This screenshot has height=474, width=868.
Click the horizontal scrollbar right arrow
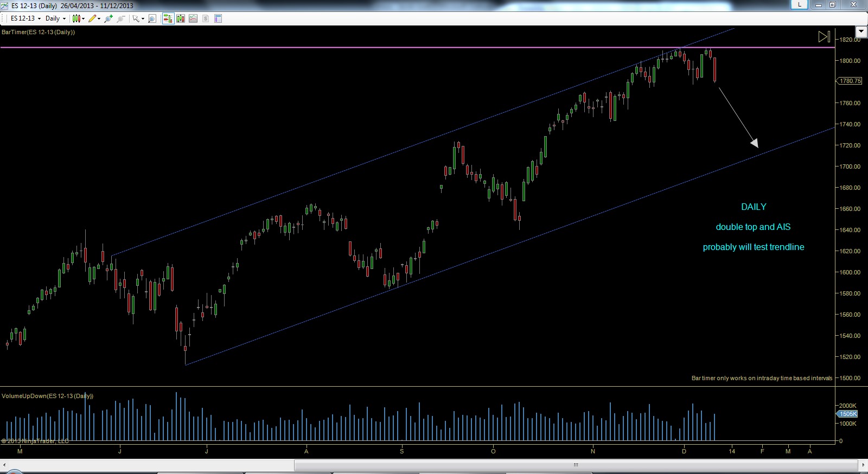click(863, 465)
